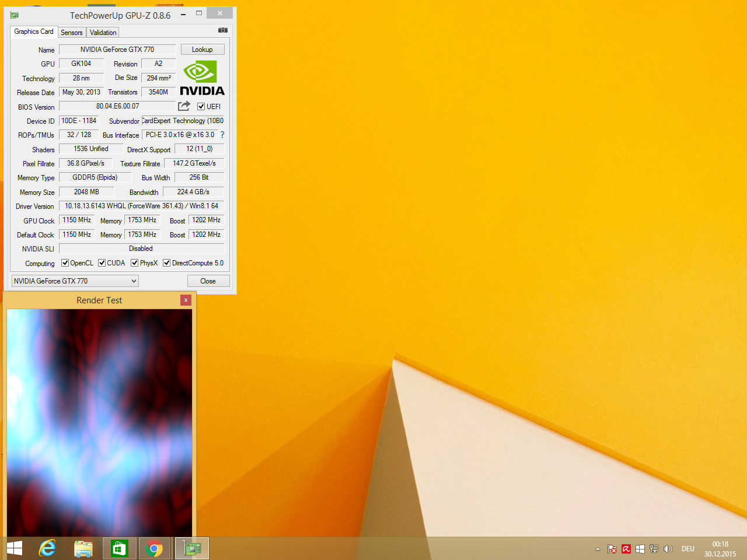Click the Shaders value 1536 Unified
Image resolution: width=747 pixels, height=560 pixels.
pos(91,149)
